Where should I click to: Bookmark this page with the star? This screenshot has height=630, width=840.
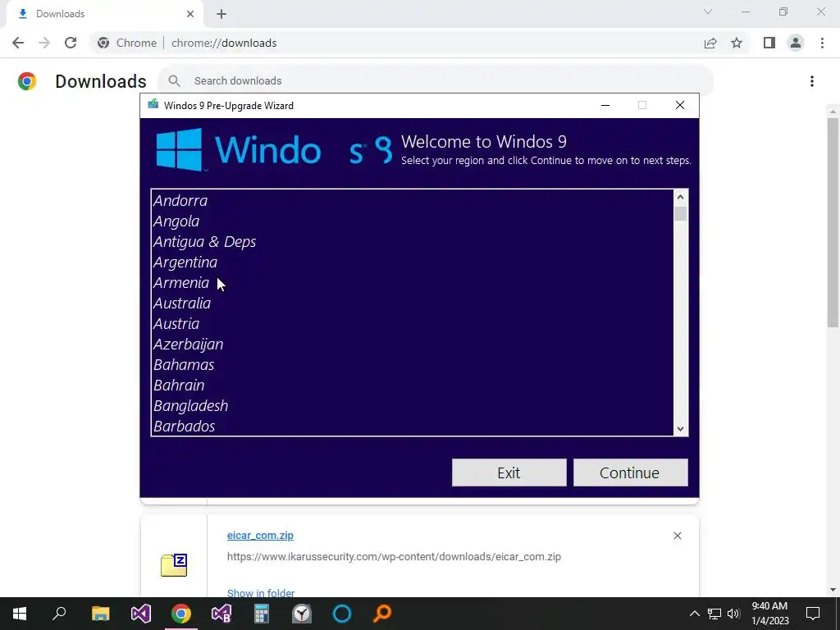(737, 43)
